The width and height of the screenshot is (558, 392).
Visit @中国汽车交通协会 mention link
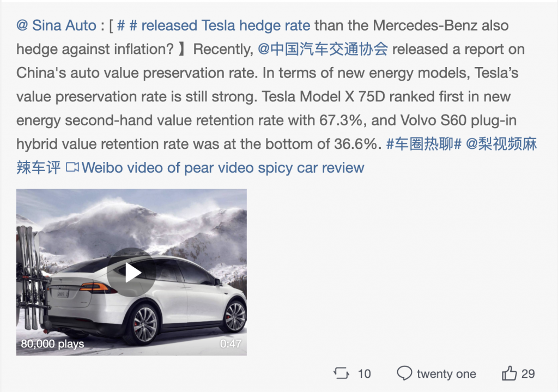323,49
